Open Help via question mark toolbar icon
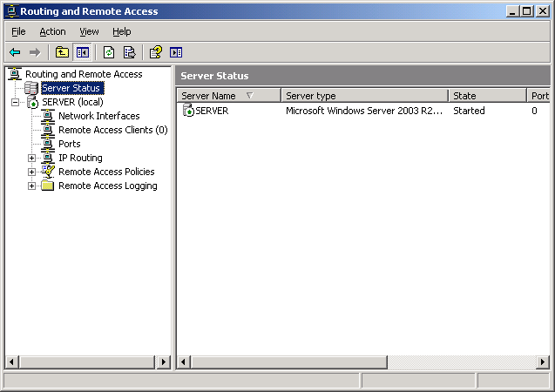This screenshot has width=555, height=392. tap(156, 53)
